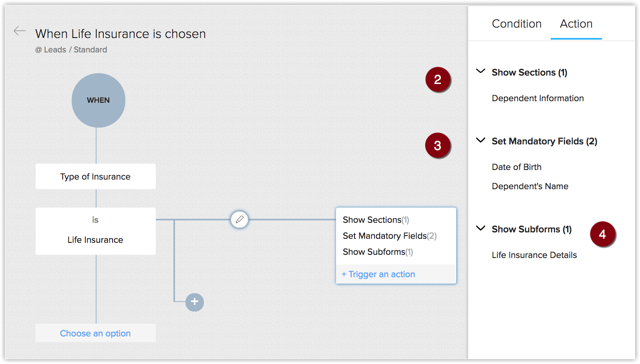Select Dependent Information section item

pyautogui.click(x=537, y=98)
